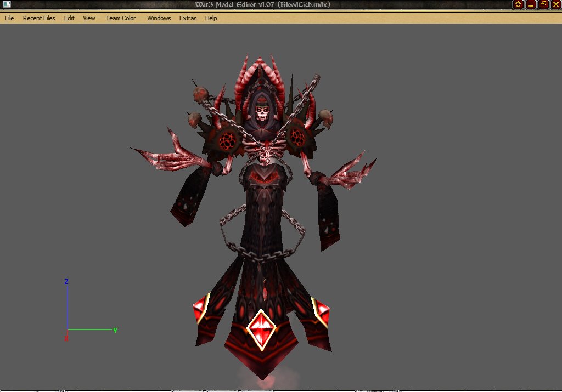Open the Extras menu
The height and width of the screenshot is (392, 562).
coord(188,18)
